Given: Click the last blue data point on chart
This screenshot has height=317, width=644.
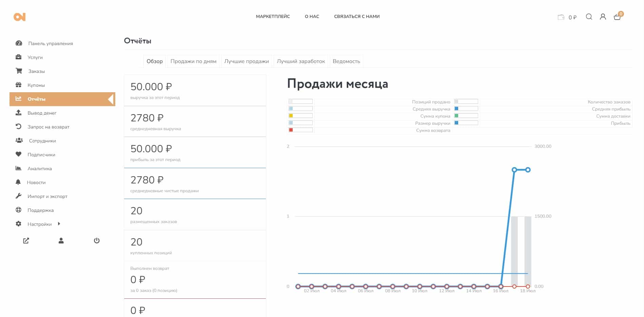Looking at the screenshot, I should 528,170.
